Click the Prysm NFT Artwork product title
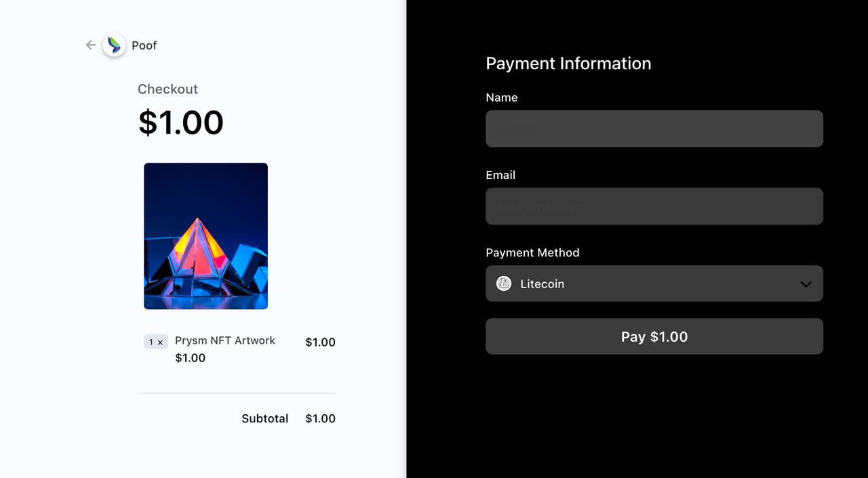 point(225,340)
